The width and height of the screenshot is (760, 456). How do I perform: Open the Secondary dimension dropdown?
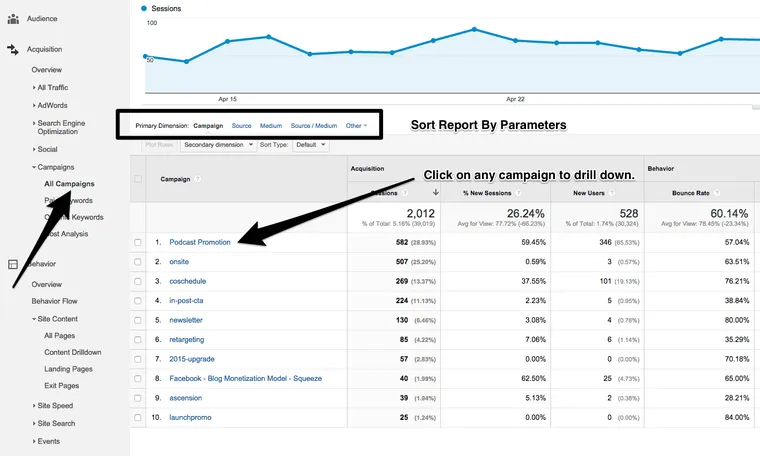tap(218, 145)
